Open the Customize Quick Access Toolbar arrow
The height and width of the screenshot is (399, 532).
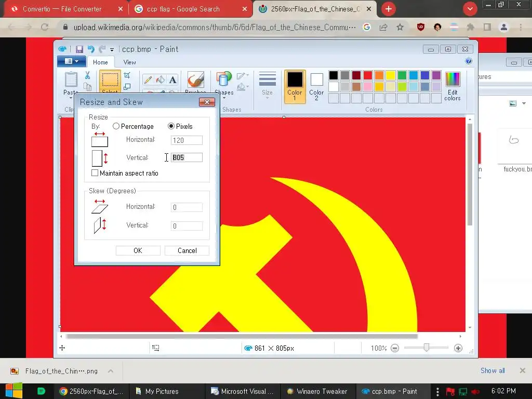tap(112, 50)
